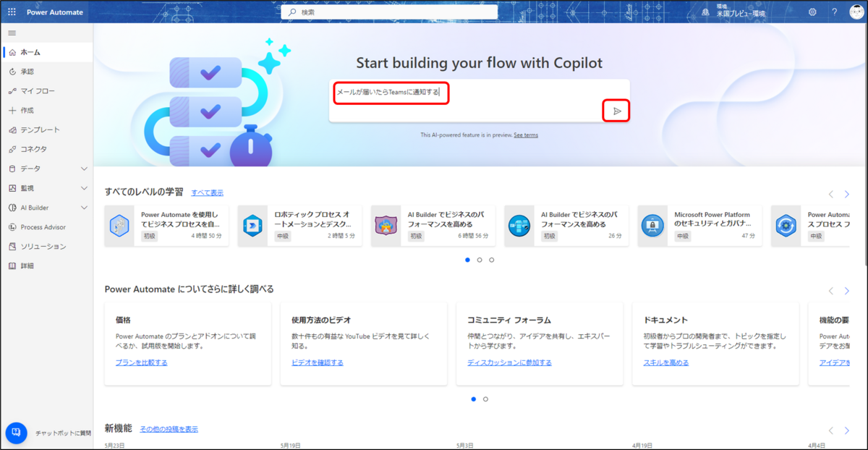Select second learning carousel page dot
This screenshot has width=868, height=450.
pos(480,259)
